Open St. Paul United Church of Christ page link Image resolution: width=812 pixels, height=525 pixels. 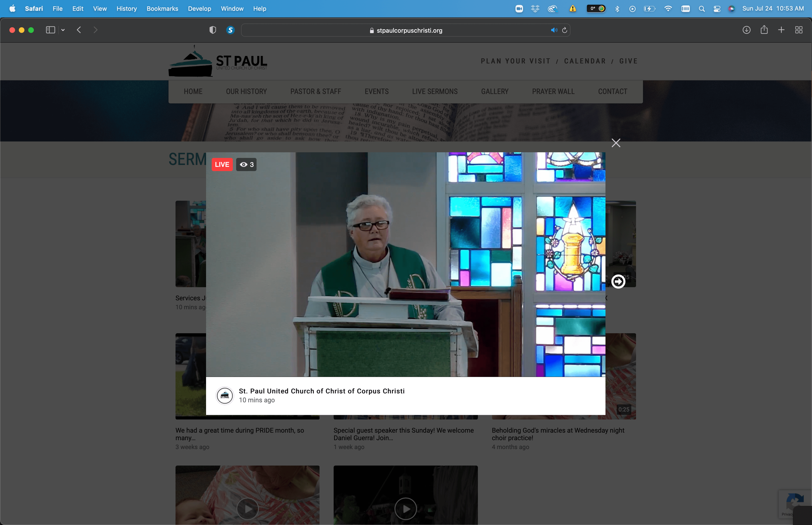(322, 391)
